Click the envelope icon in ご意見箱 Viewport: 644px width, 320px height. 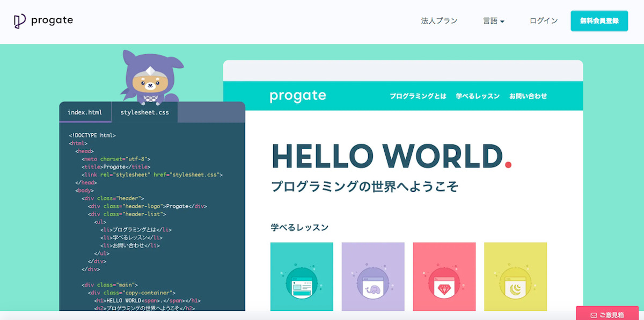(x=594, y=315)
